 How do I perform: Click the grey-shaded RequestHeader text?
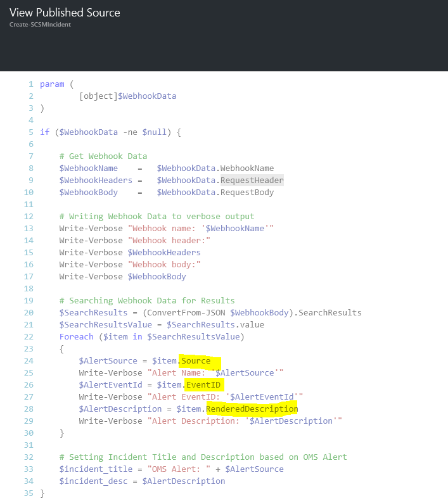(x=252, y=181)
